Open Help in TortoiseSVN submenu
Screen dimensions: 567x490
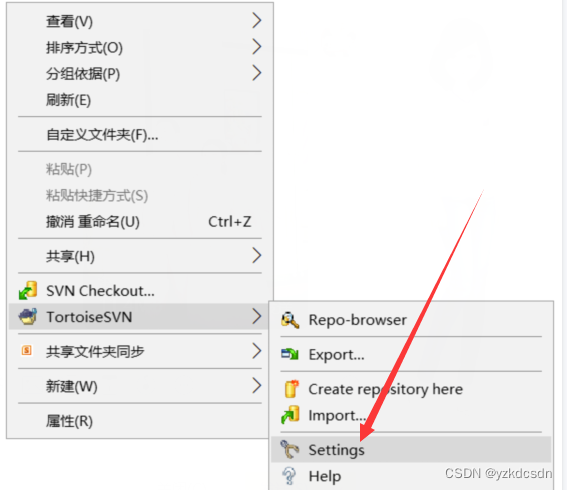coord(411,476)
